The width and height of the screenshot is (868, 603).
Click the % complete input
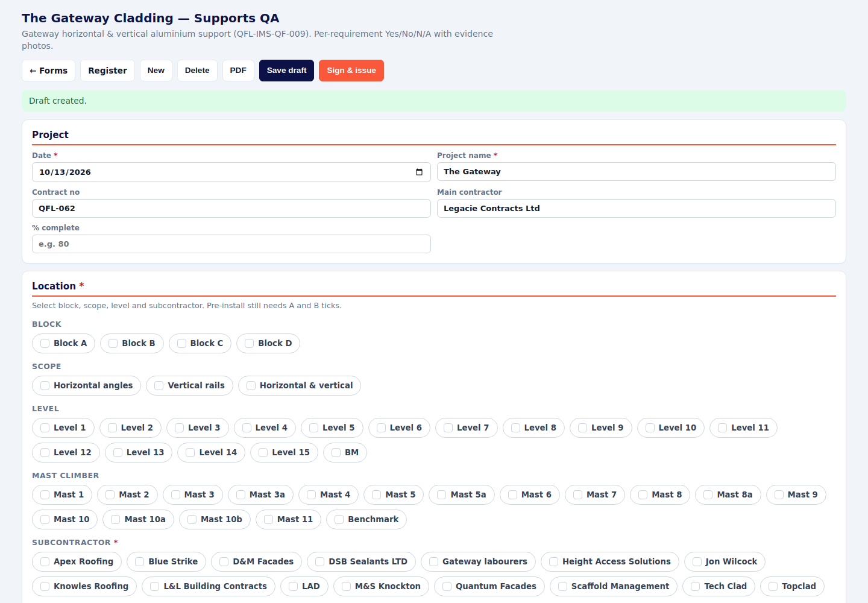231,244
